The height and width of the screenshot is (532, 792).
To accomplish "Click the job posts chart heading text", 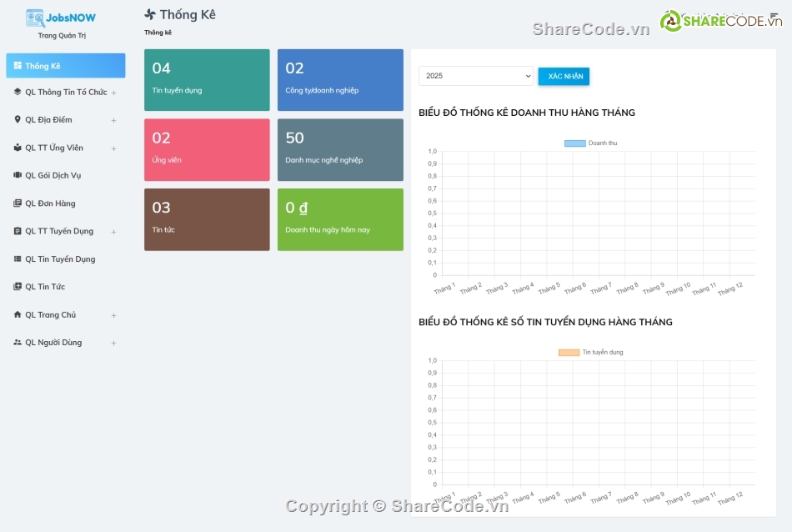I will point(545,322).
